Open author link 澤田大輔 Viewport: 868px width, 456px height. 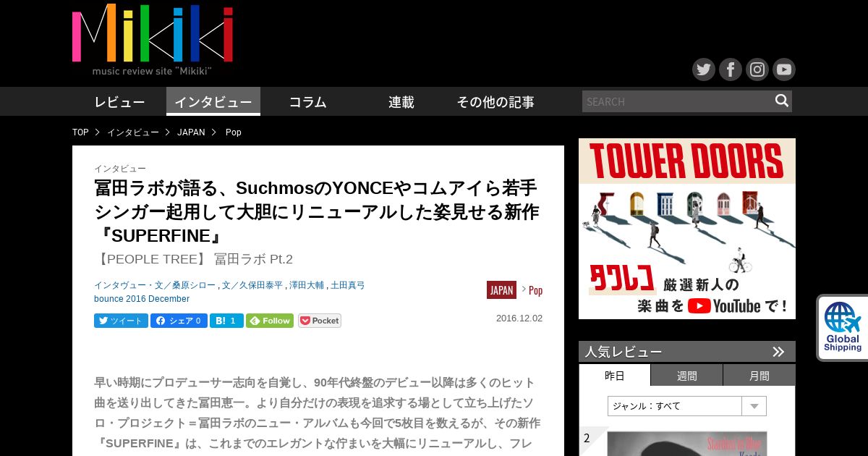[307, 285]
